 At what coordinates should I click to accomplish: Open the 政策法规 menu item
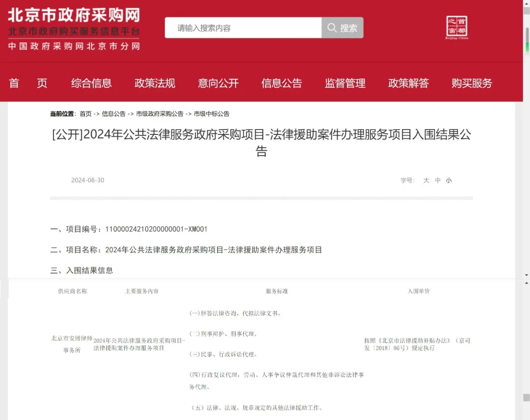[x=155, y=83]
